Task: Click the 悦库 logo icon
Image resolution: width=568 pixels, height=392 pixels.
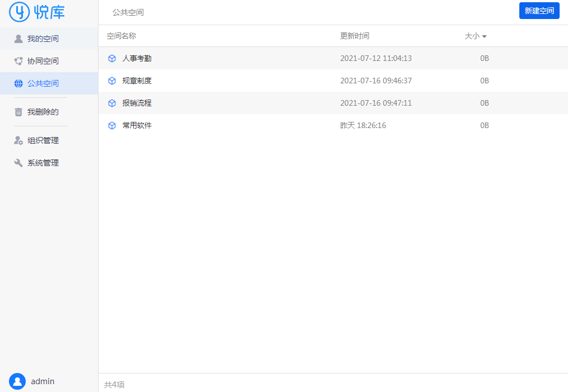Action: (x=19, y=12)
